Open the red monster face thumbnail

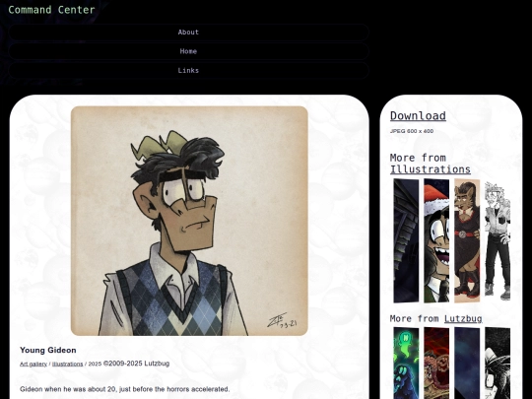click(436, 363)
